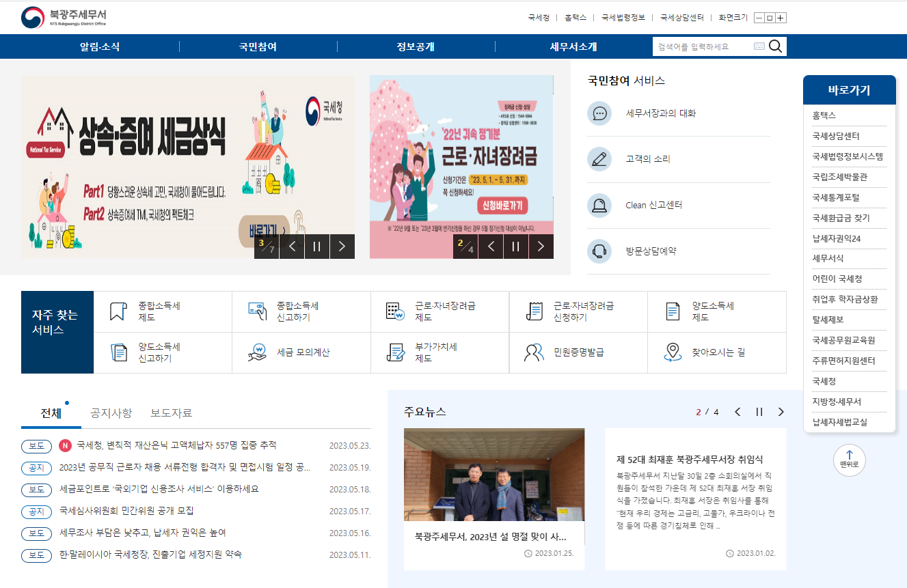Click the calculator icon for 근로·자녀장려금 제도

click(x=396, y=311)
